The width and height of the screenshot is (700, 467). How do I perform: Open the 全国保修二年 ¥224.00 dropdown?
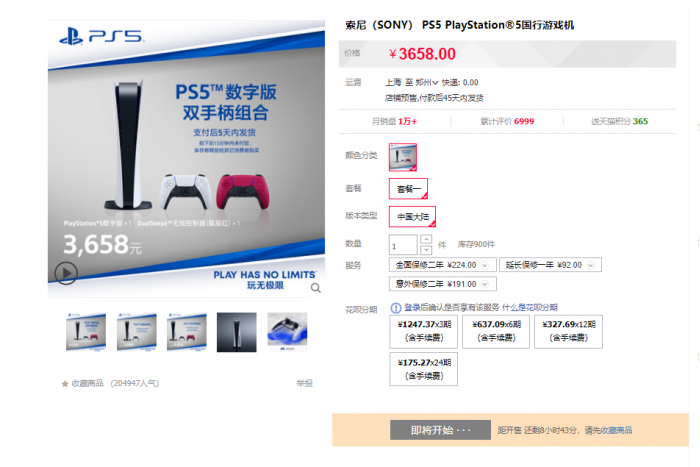point(442,265)
